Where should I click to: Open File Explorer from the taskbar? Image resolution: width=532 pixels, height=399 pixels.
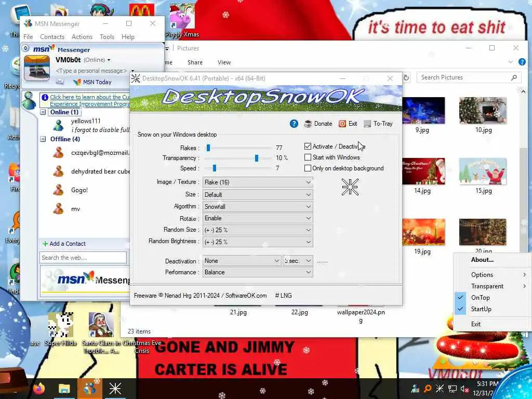coord(64,388)
